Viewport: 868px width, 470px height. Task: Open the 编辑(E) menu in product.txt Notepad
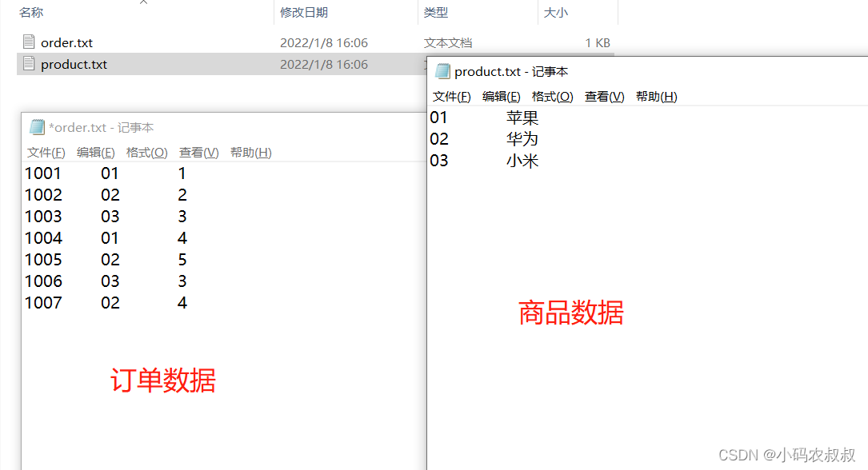click(502, 96)
